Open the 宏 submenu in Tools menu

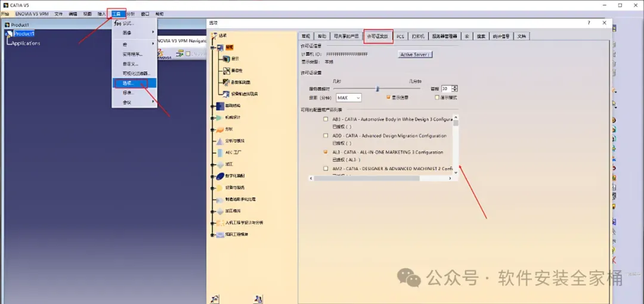[134, 44]
